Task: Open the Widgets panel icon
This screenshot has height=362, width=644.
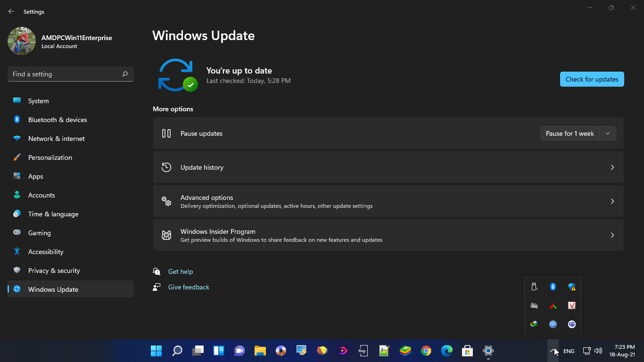Action: [219, 351]
